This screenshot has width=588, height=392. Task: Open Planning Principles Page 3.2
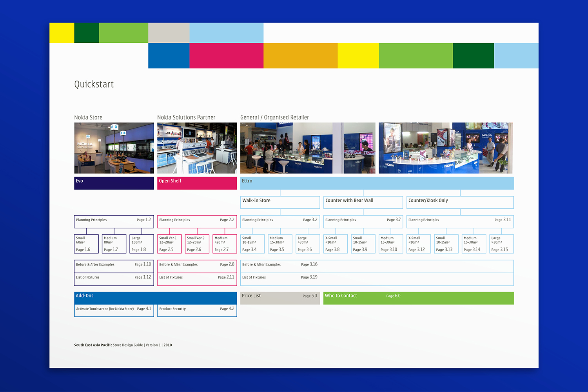click(x=280, y=222)
